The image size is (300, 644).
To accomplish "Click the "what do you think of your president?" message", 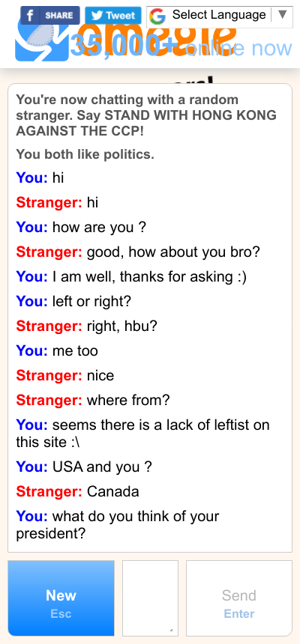I will (118, 524).
